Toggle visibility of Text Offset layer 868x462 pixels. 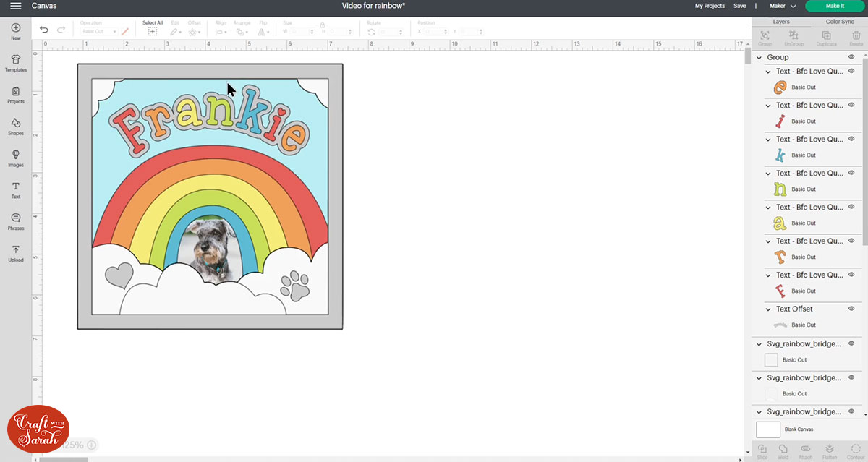pyautogui.click(x=851, y=309)
